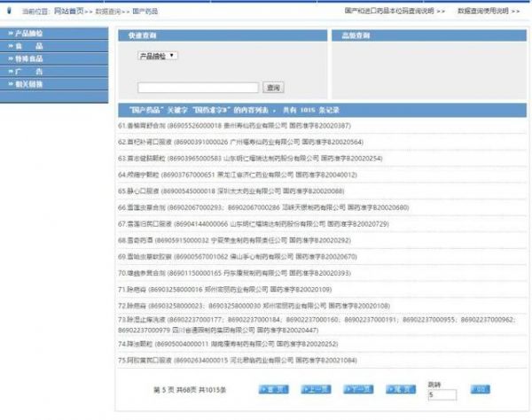532x420 pixels.
Task: Click the 快速查询 panel header
Action: (x=223, y=35)
